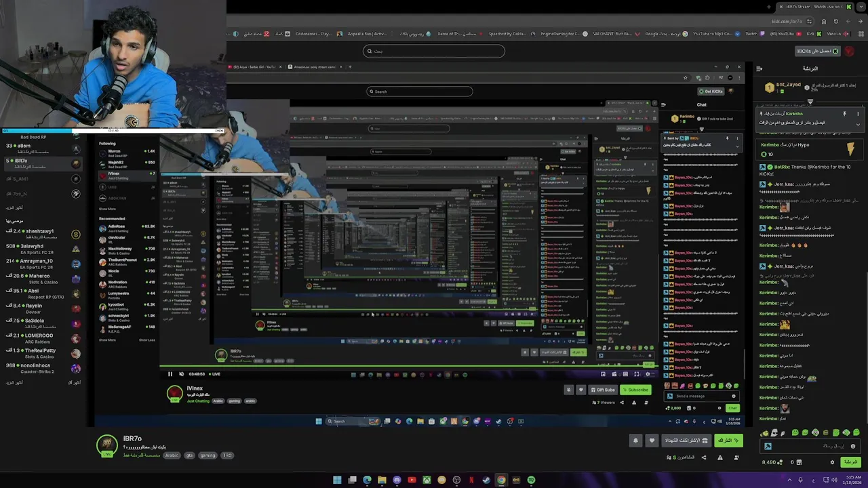Toggle the heart beside inner Gift Subs button
The image size is (868, 488).
pos(581,390)
